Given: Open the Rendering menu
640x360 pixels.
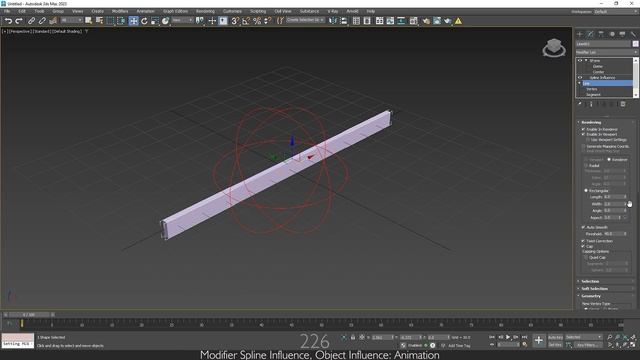Looking at the screenshot, I should click(205, 11).
